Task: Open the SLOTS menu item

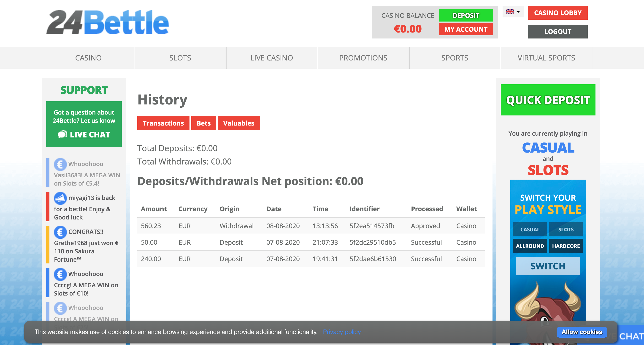Action: click(180, 58)
